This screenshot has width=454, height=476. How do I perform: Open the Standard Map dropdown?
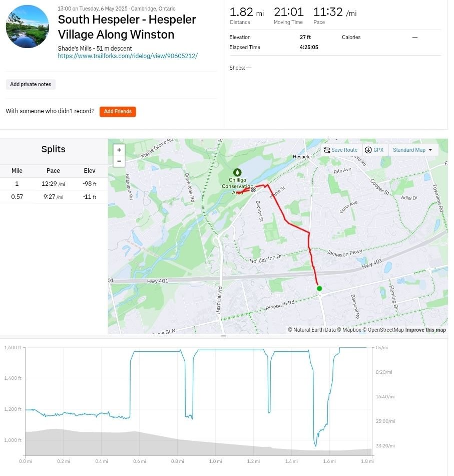click(x=413, y=150)
